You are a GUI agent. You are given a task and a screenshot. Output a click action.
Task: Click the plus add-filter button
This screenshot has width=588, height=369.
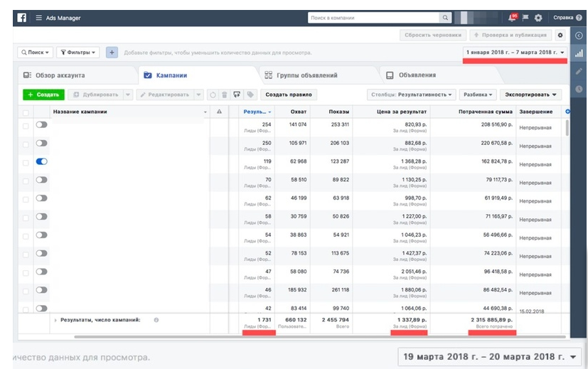point(112,53)
